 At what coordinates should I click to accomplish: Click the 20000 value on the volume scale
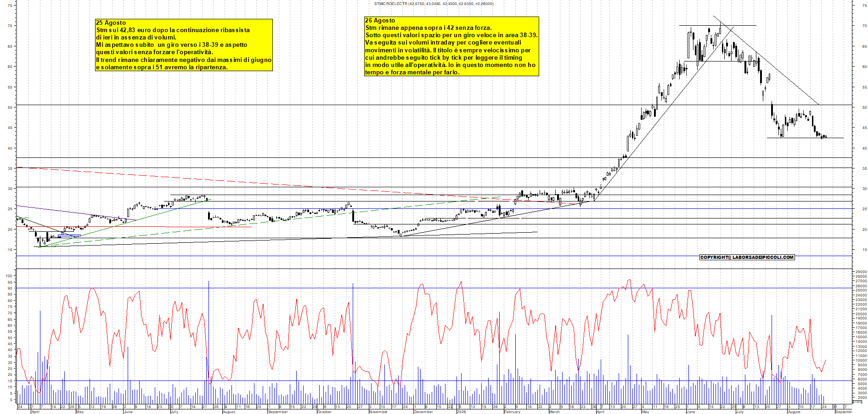pos(861,314)
